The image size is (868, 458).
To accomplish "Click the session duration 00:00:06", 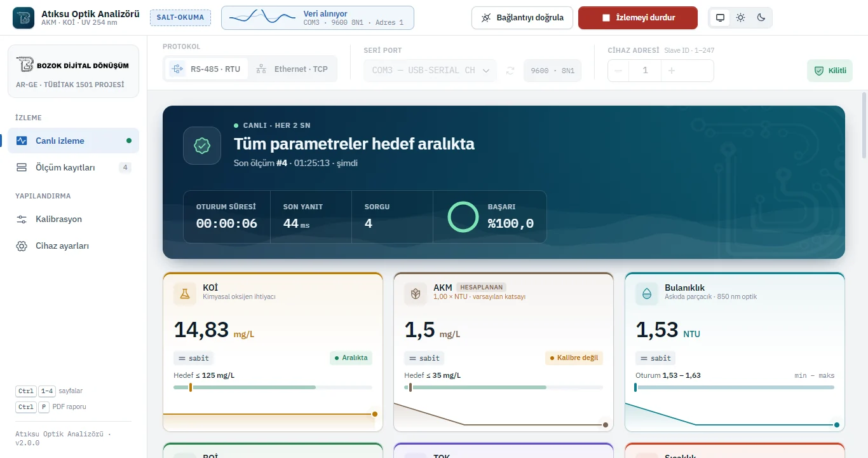I will tap(227, 223).
